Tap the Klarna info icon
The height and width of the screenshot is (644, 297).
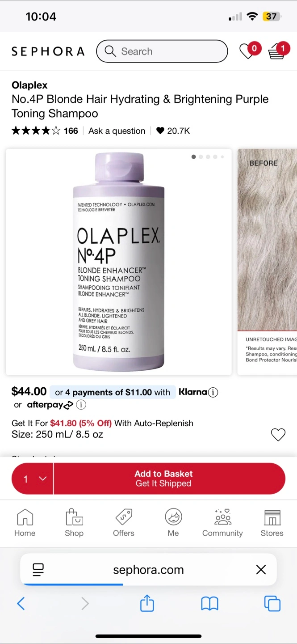click(213, 393)
